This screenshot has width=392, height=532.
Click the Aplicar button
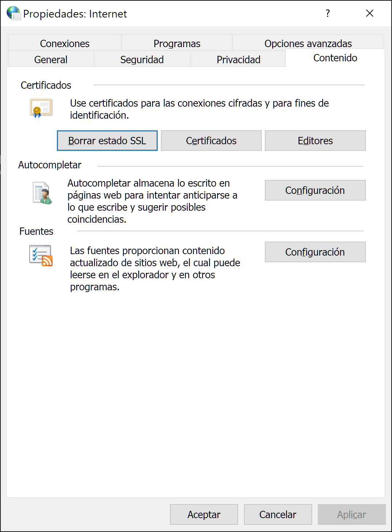pyautogui.click(x=352, y=514)
